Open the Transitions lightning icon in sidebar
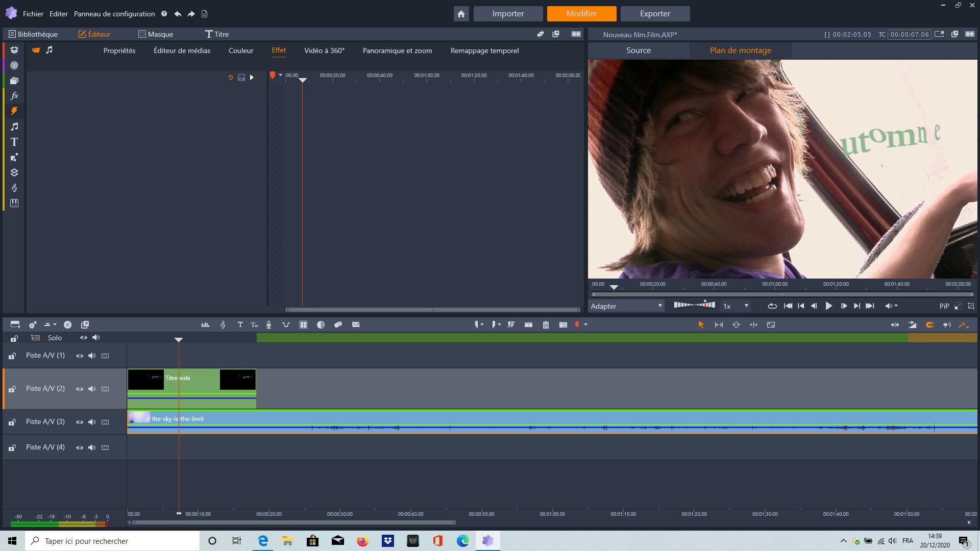The image size is (980, 551). [x=14, y=111]
